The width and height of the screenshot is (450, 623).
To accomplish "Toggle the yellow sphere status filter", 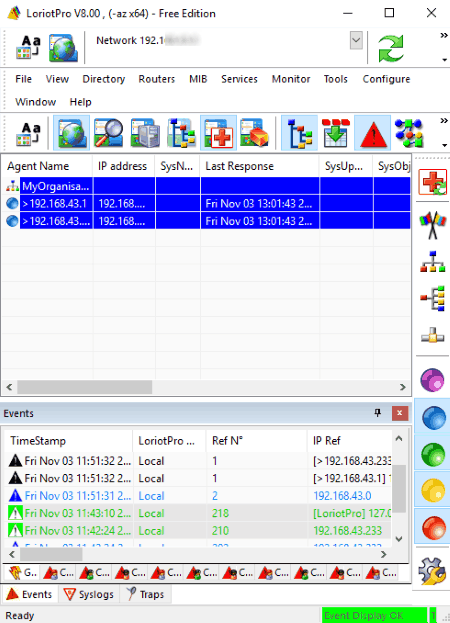I will tap(433, 490).
